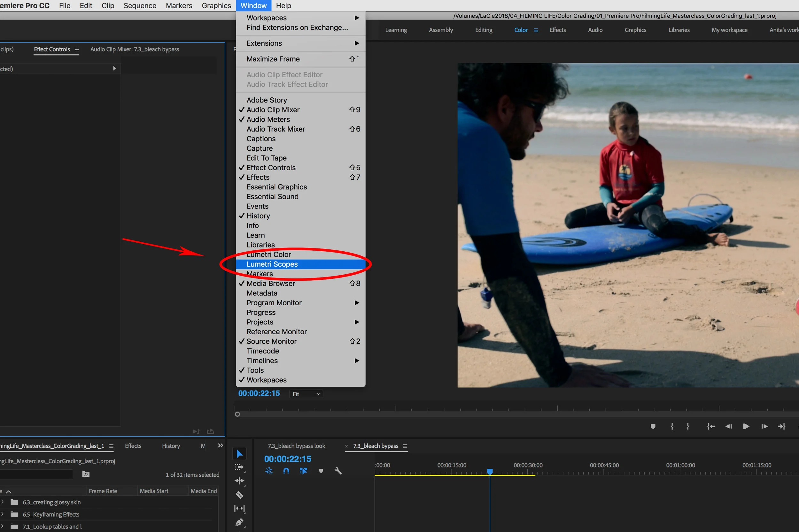Mark Out point in Program Monitor

pyautogui.click(x=688, y=427)
